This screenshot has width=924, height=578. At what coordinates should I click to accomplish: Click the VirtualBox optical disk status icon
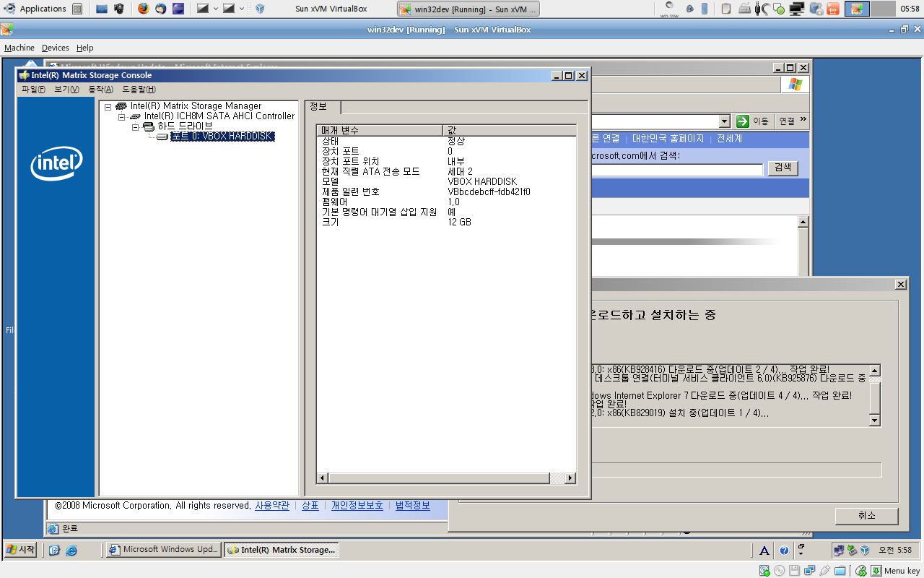point(780,571)
